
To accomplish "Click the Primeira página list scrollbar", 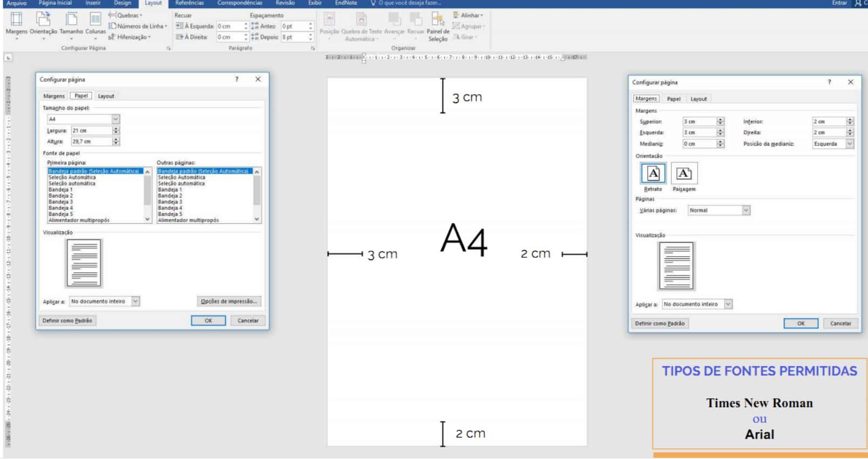I will tap(147, 195).
